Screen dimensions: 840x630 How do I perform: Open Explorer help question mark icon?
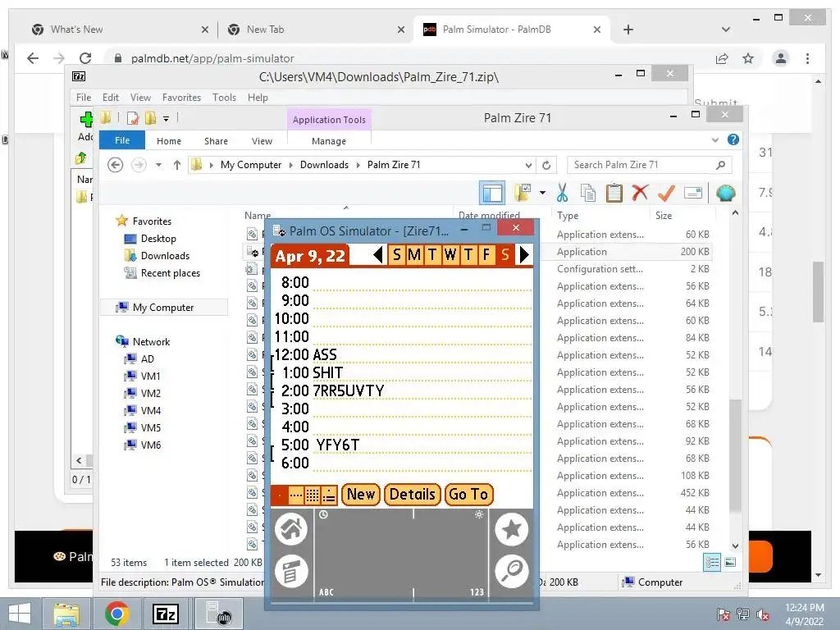pos(733,139)
